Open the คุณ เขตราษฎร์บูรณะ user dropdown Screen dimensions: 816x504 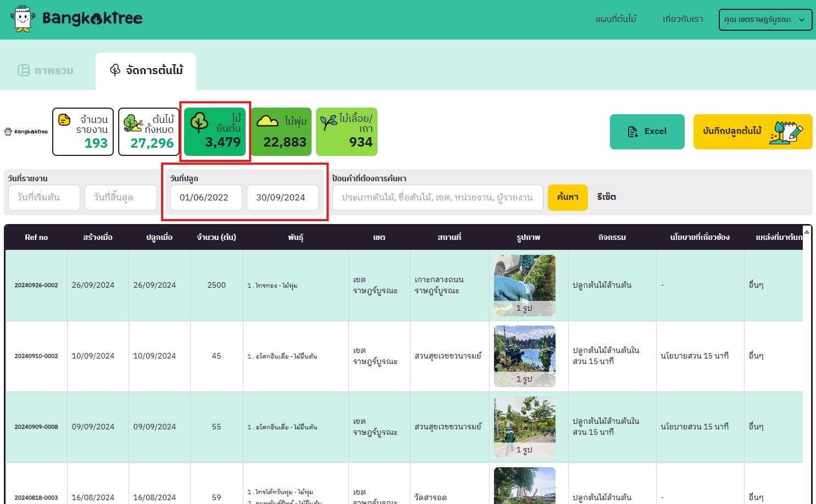click(x=765, y=20)
